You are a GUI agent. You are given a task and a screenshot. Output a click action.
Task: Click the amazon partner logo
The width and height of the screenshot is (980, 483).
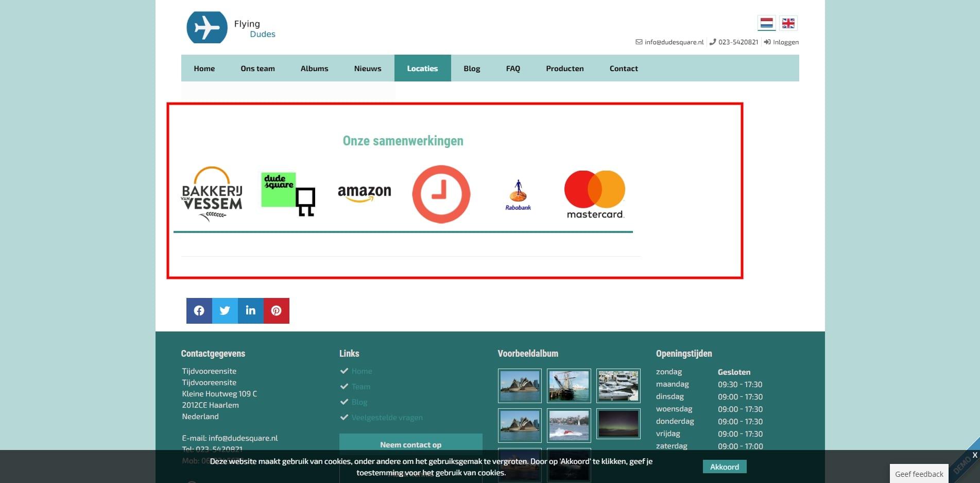tap(365, 193)
